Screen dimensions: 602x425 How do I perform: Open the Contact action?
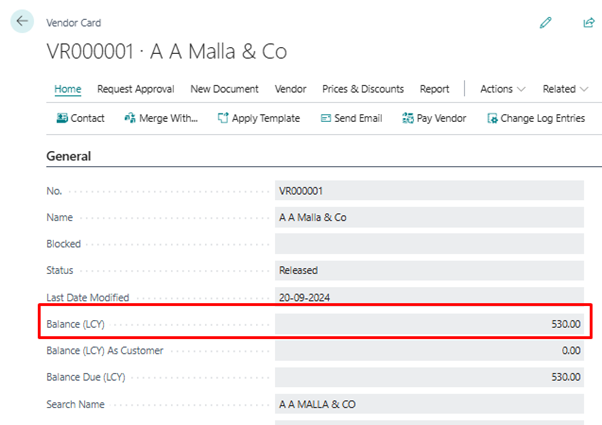(x=80, y=118)
